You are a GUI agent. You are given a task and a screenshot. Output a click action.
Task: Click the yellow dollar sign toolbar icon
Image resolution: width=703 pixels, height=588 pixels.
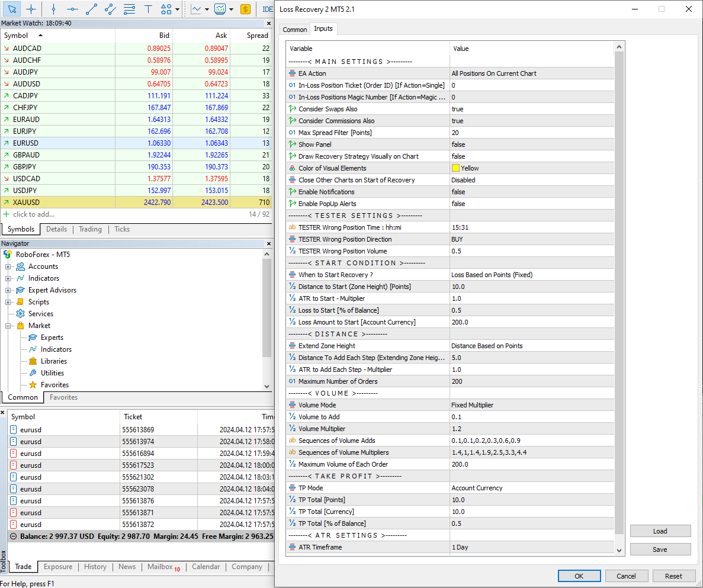coord(245,9)
